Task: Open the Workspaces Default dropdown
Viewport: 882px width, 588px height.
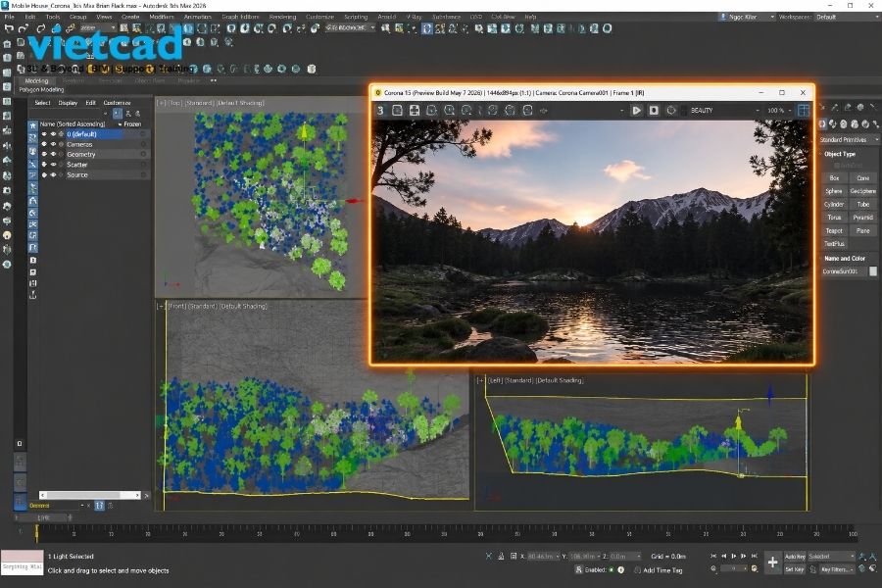Action: tap(847, 17)
